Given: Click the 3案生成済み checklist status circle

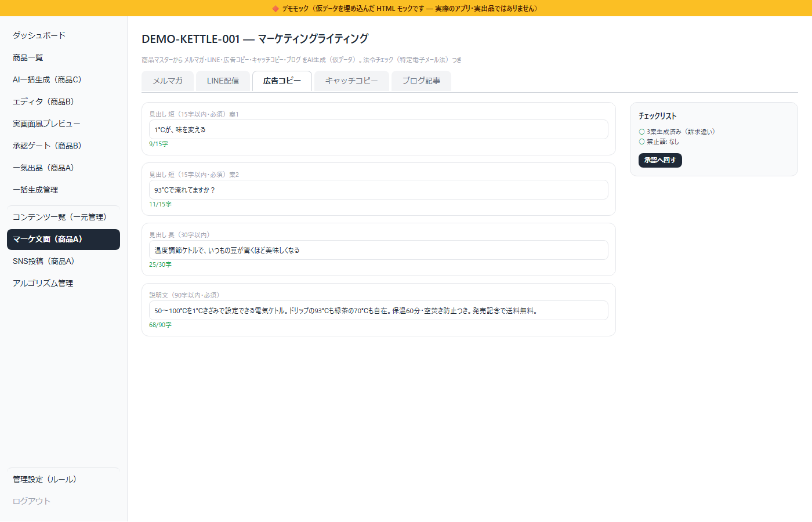Looking at the screenshot, I should pyautogui.click(x=642, y=132).
